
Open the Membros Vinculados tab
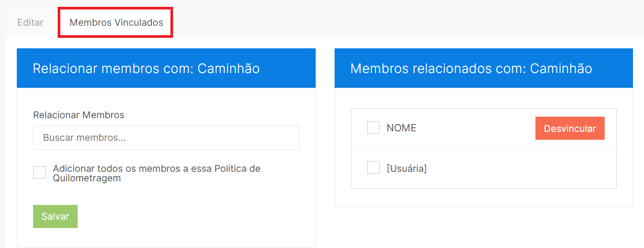(116, 23)
